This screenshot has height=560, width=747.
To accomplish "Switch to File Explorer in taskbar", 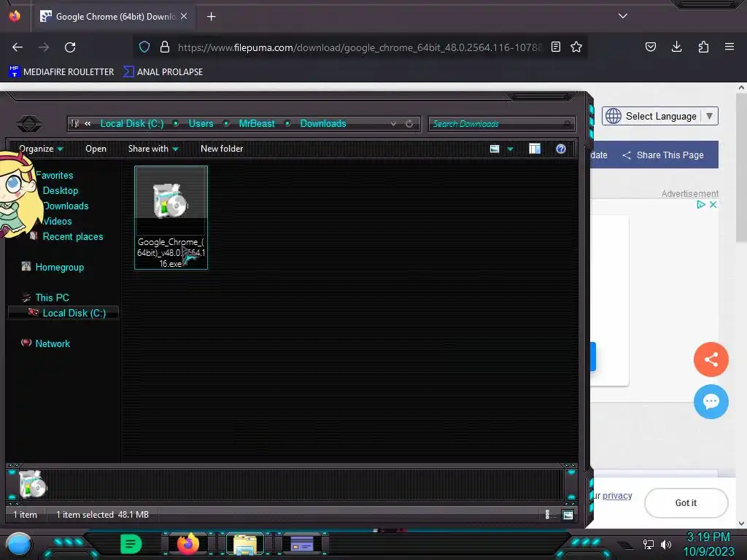I will pyautogui.click(x=245, y=544).
